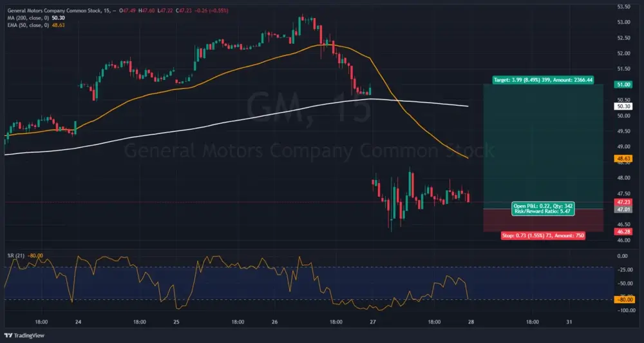
Task: Click the 46.00 price axis label
Action: click(623, 240)
